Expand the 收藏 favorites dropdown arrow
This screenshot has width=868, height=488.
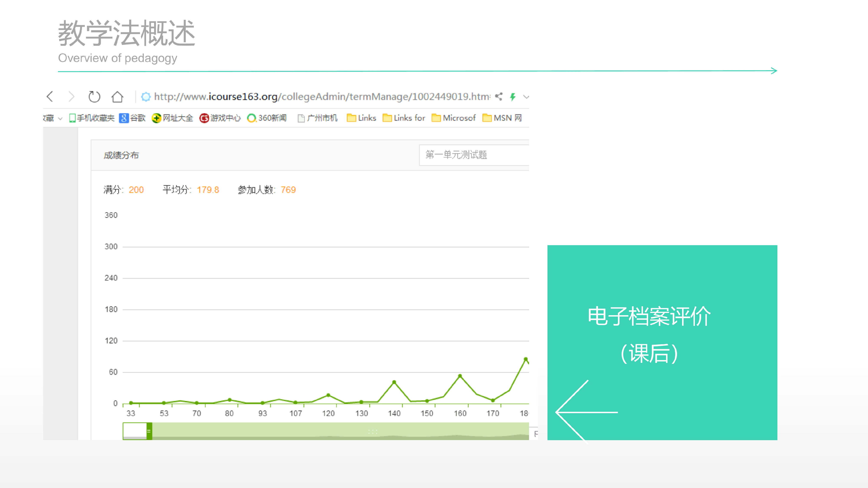(60, 119)
